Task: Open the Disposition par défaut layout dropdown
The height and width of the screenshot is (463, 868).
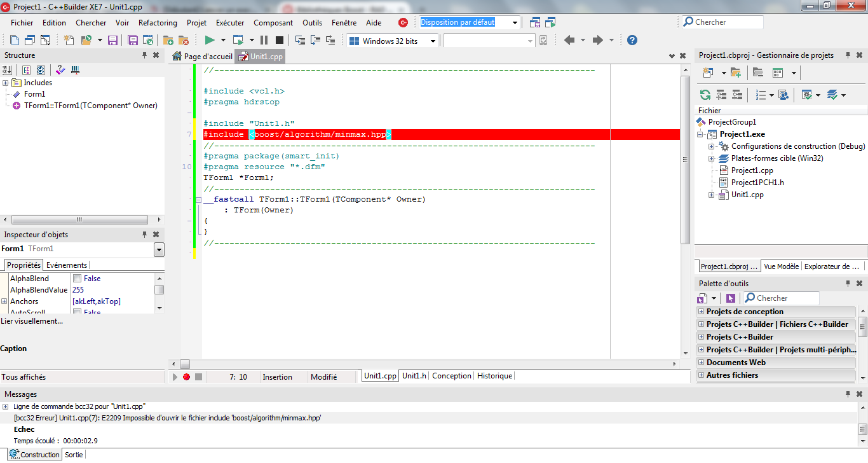Action: point(515,22)
